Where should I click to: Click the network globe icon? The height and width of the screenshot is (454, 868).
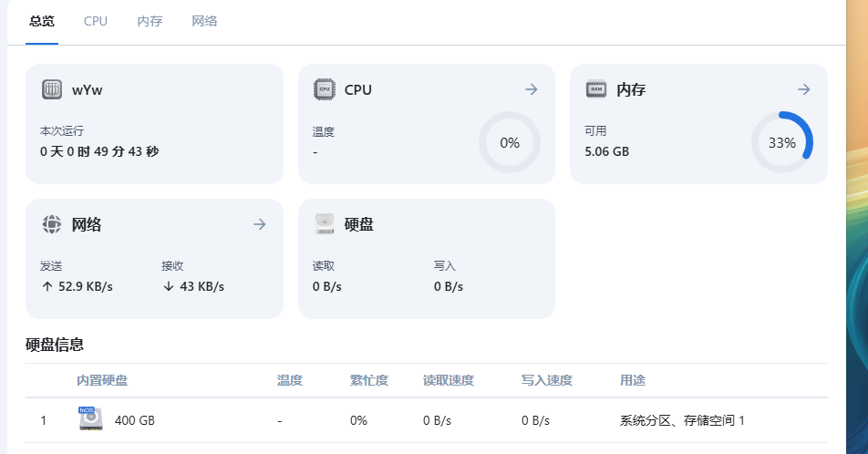52,224
